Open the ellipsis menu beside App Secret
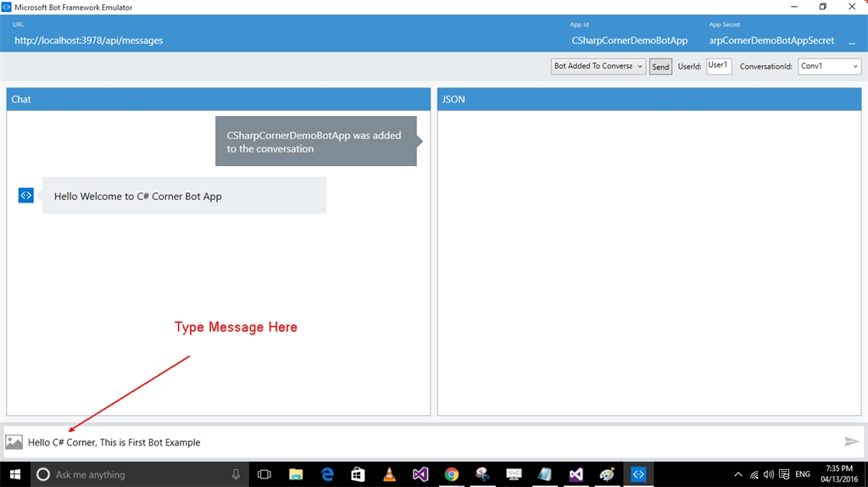Viewport: 868px width, 487px height. point(852,42)
